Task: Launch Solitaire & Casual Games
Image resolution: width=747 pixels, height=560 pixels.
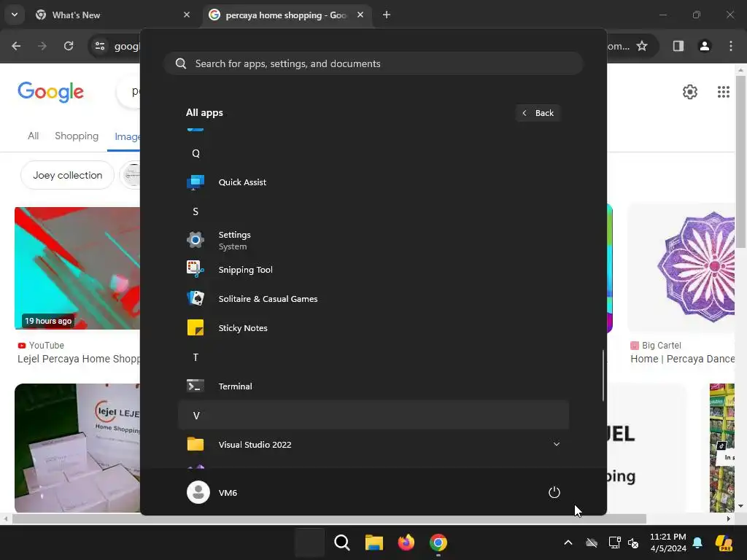Action: (373, 298)
